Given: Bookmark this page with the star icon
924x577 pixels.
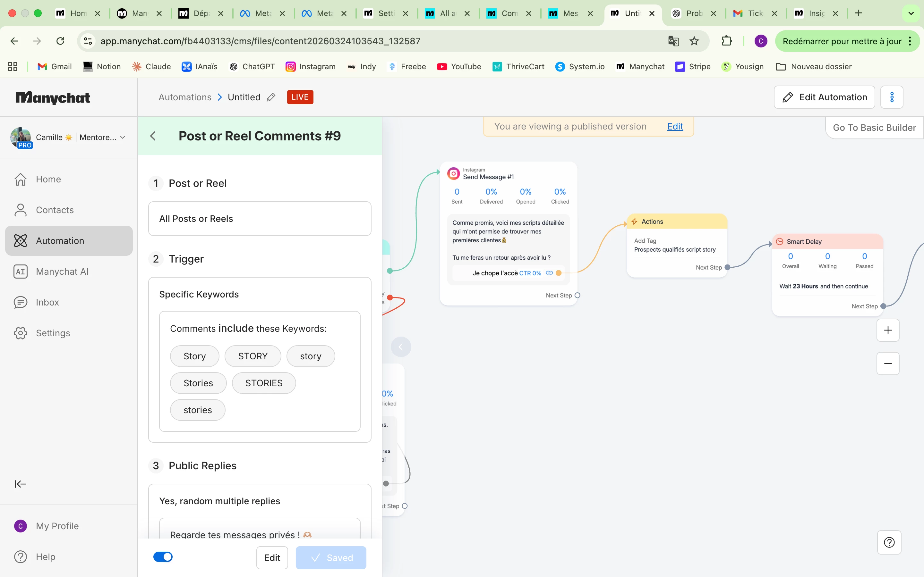Looking at the screenshot, I should coord(694,41).
